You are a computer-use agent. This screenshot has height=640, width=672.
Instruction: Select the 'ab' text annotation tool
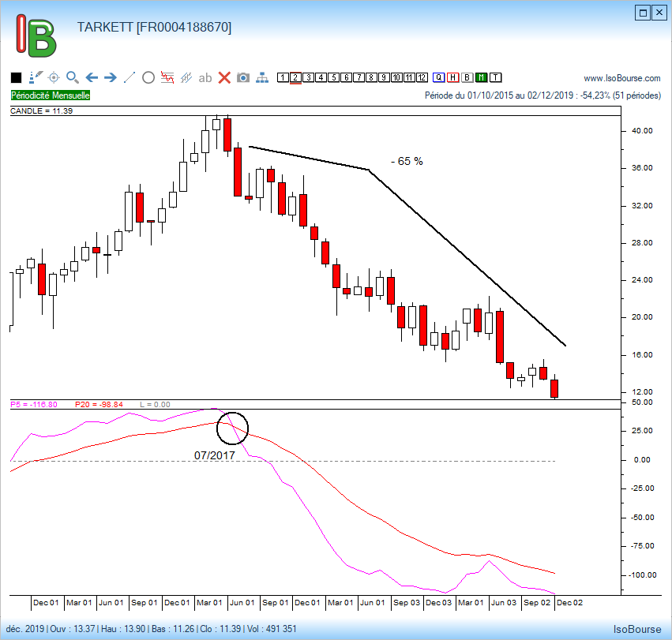click(x=205, y=78)
